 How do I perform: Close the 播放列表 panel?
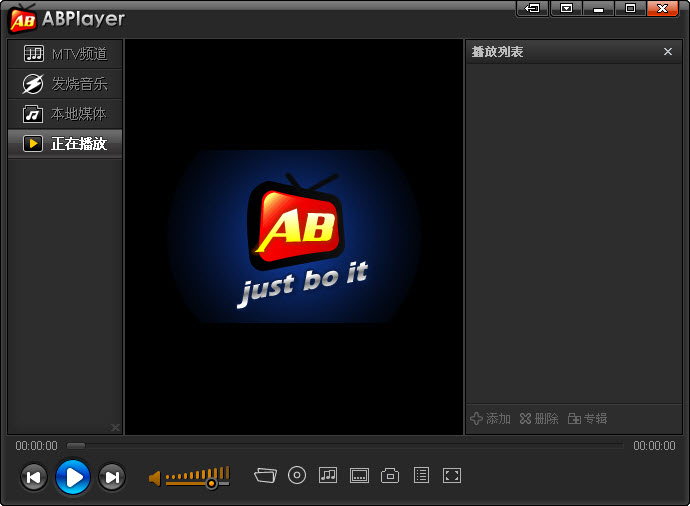click(668, 52)
